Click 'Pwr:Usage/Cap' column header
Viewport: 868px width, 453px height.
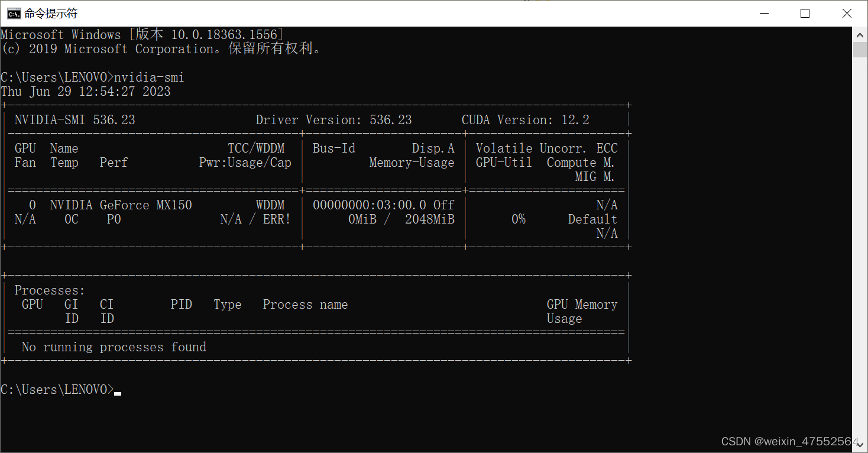pyautogui.click(x=245, y=163)
